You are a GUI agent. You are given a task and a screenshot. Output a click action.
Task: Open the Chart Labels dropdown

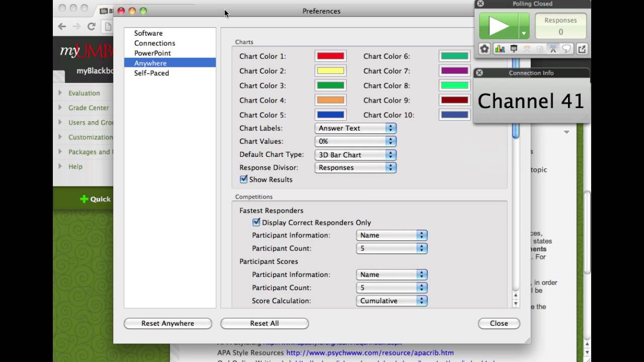(x=356, y=128)
